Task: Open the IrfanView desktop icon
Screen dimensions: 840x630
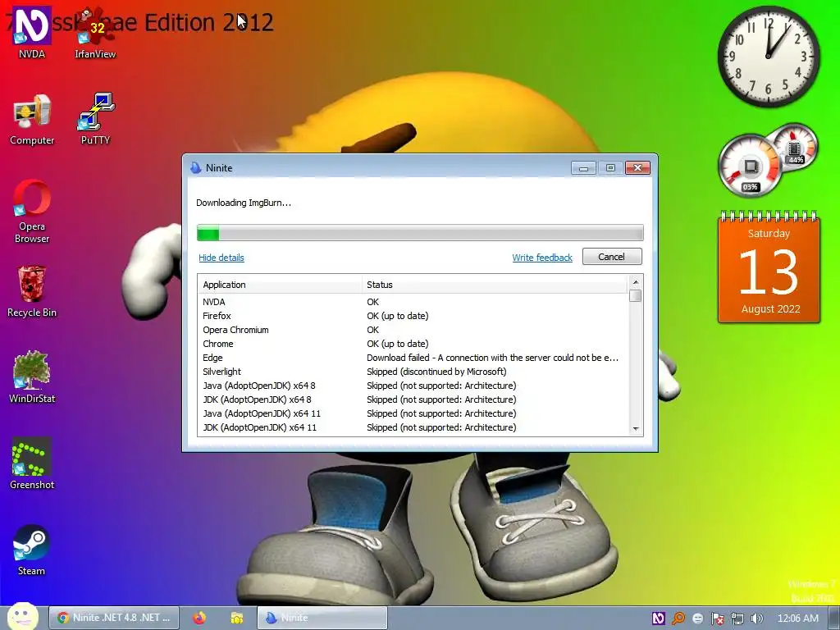Action: click(95, 32)
